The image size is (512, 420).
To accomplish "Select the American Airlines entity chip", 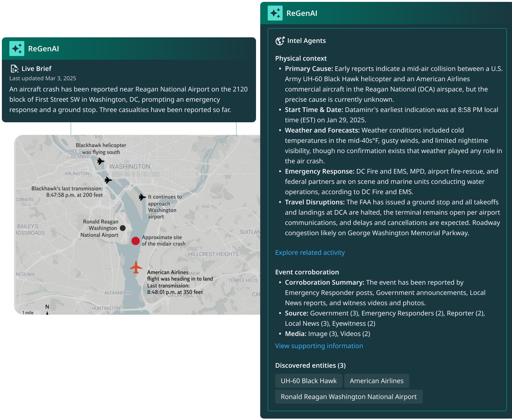I will (x=377, y=381).
